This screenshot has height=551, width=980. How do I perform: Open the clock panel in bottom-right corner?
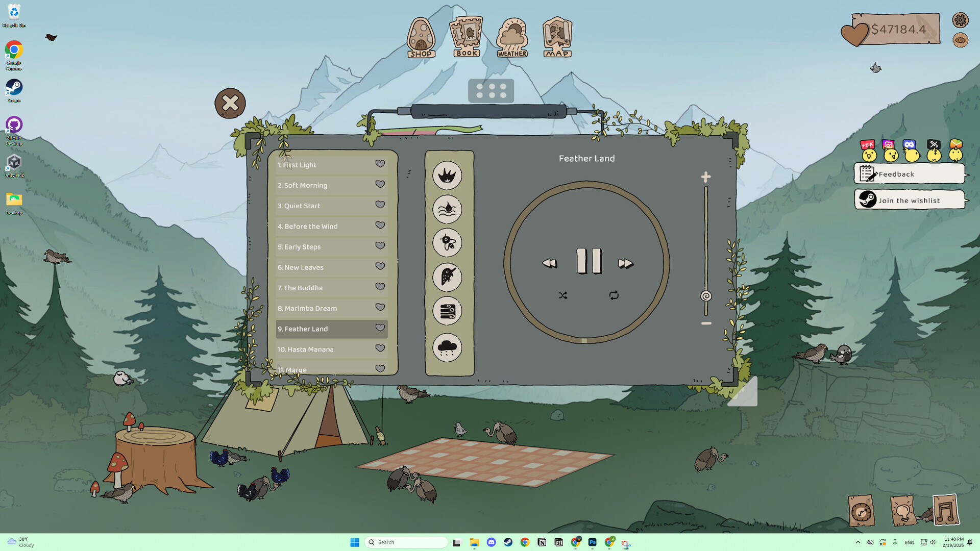tap(862, 510)
